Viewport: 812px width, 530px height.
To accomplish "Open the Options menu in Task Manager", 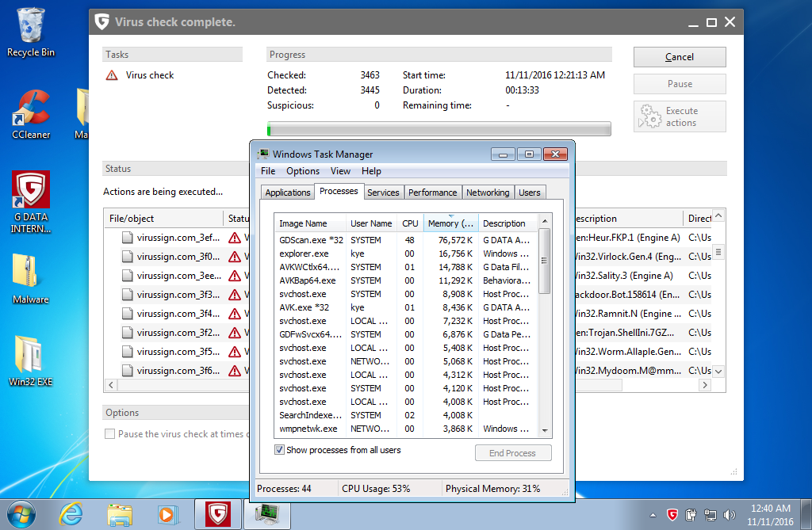I will tap(303, 171).
